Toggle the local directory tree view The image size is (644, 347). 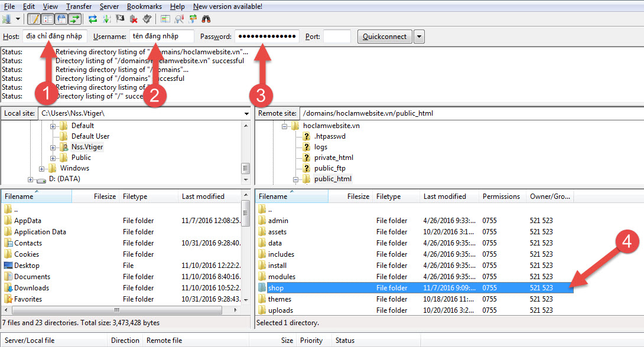[46, 19]
